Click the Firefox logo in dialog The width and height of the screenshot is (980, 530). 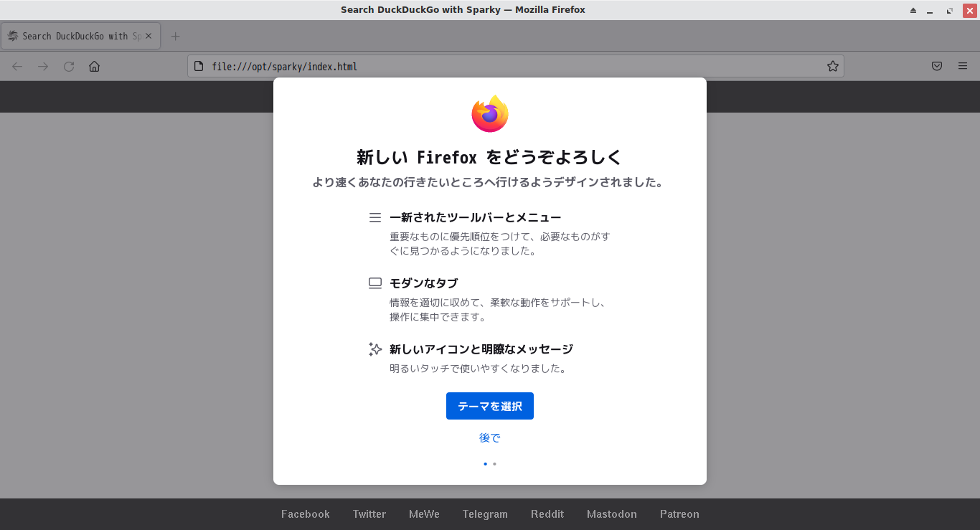(490, 113)
